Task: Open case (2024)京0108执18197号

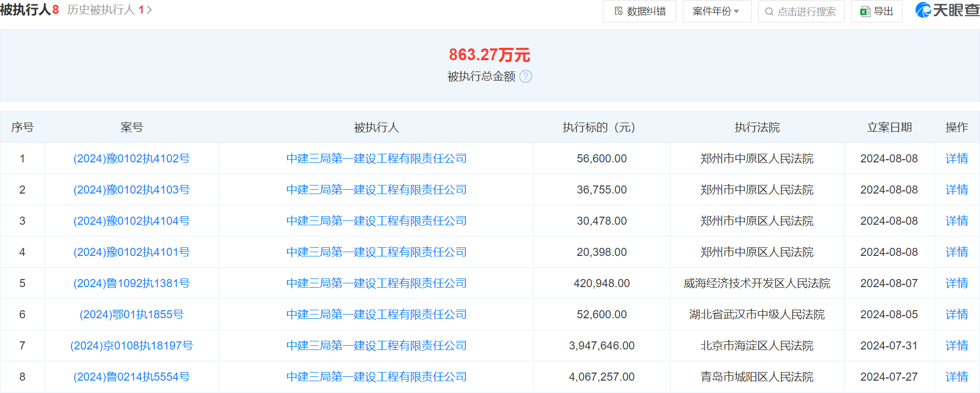Action: click(x=132, y=346)
